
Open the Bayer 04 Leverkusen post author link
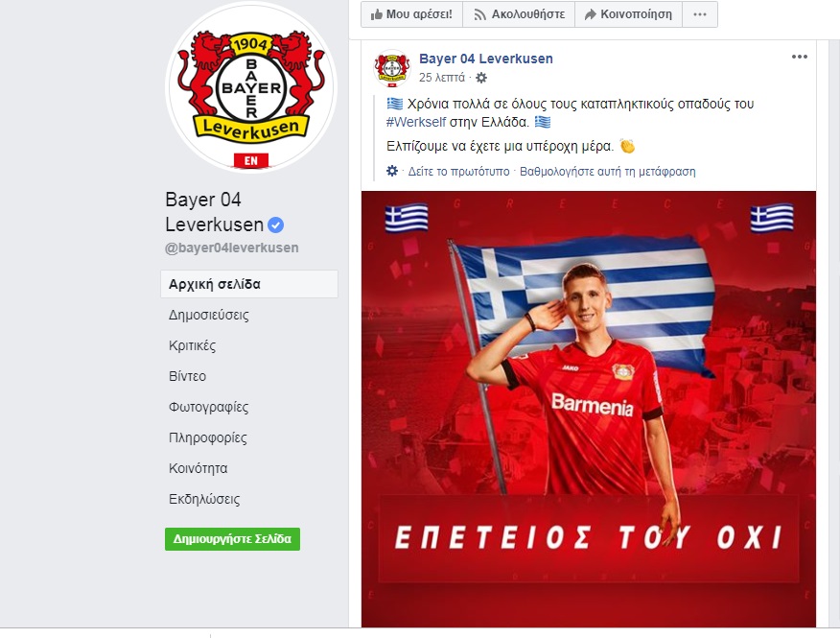click(x=486, y=59)
